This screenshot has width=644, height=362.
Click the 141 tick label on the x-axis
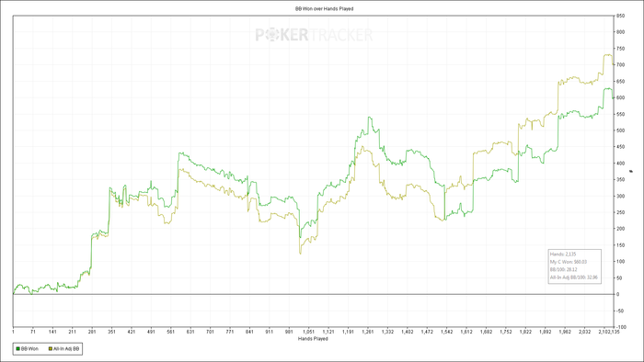pos(52,332)
